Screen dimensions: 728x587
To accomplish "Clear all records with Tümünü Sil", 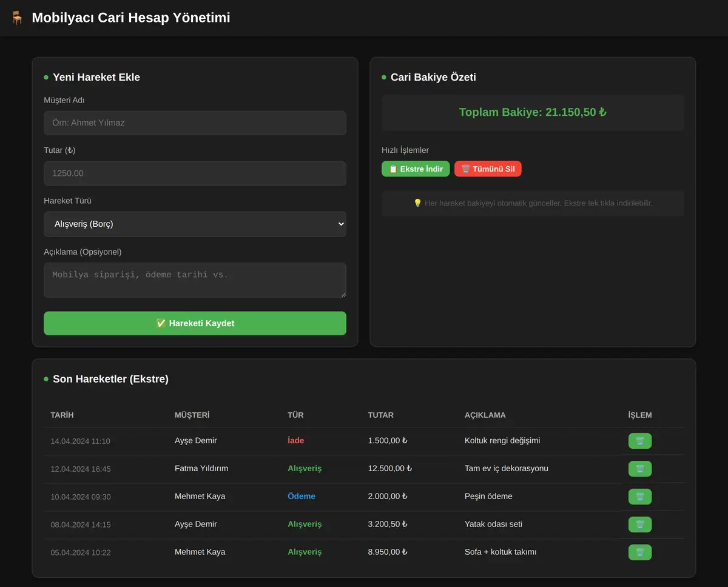I will coord(488,169).
